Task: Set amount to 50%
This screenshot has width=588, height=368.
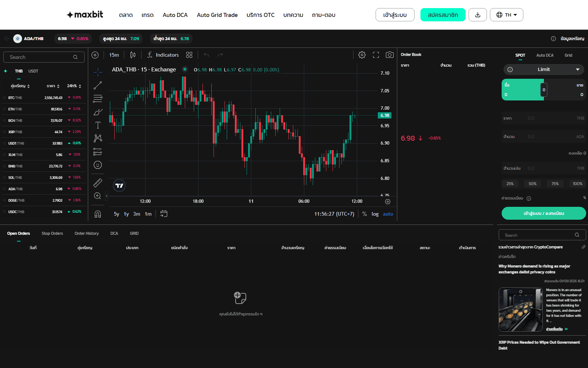Action: point(533,184)
